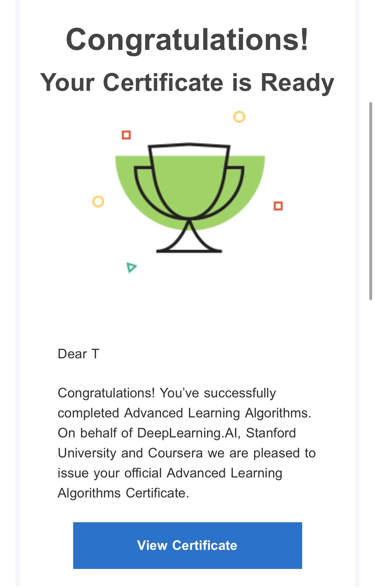Select the "Your Certificate is Ready" subheading
This screenshot has width=375, height=588.
pos(187,83)
